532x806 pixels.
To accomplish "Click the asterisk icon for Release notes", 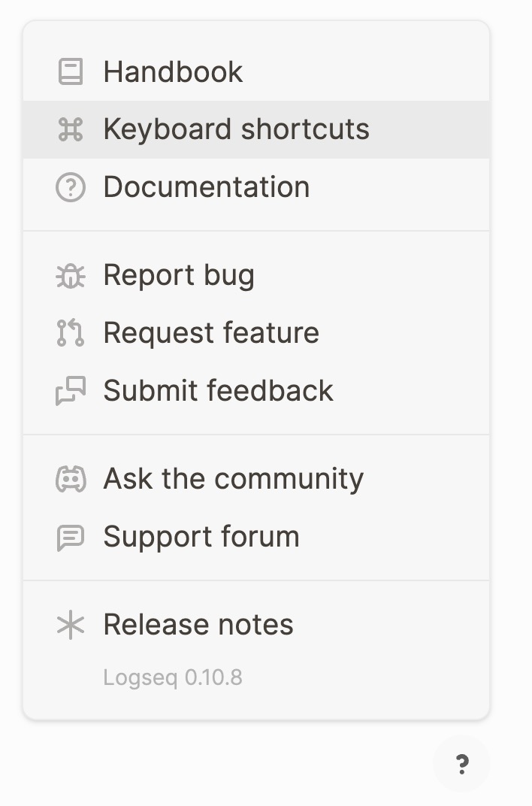I will click(71, 625).
